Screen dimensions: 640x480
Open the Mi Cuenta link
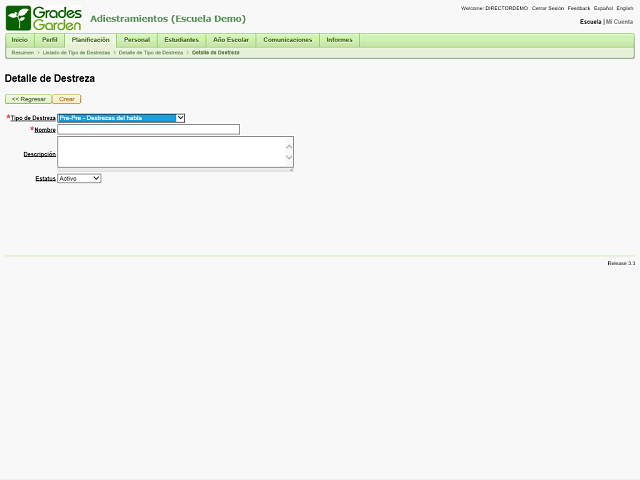tap(619, 22)
